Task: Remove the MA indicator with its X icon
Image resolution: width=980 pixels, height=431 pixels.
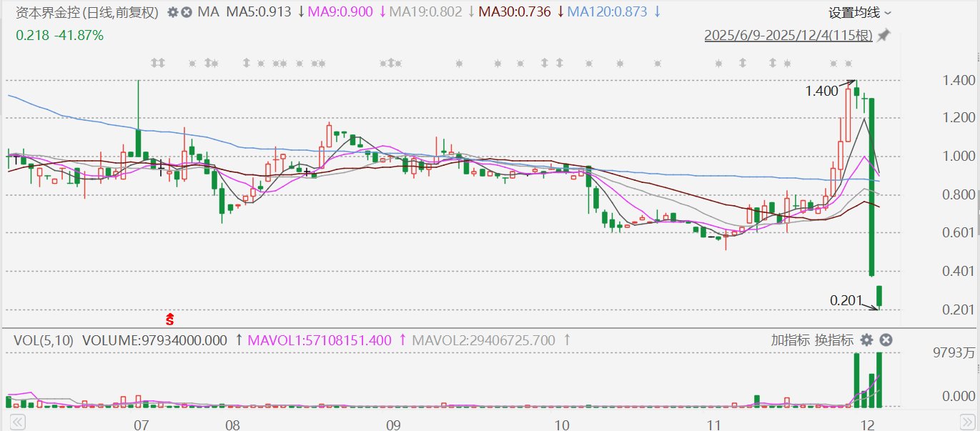Action: click(186, 12)
